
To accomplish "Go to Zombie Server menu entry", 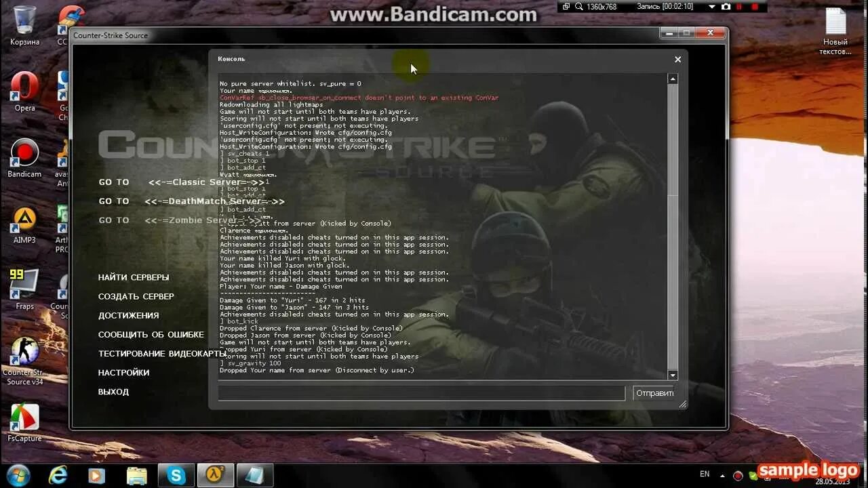I will pyautogui.click(x=180, y=220).
